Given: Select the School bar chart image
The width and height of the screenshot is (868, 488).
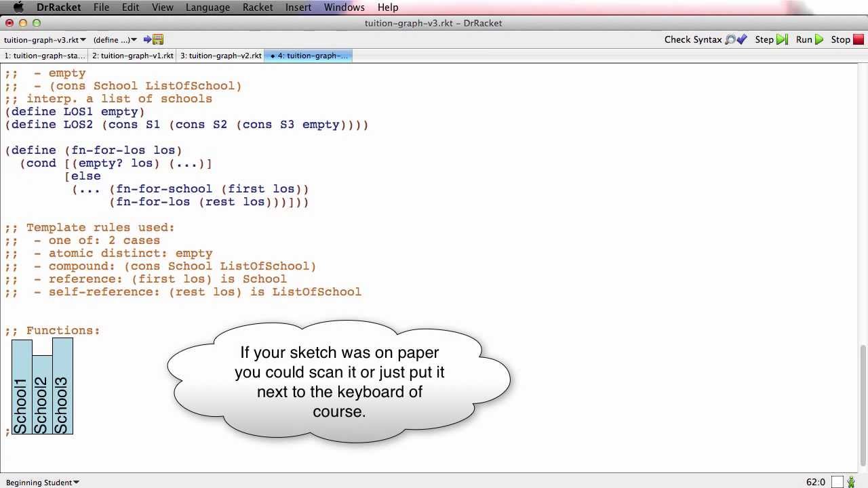Looking at the screenshot, I should tap(42, 386).
